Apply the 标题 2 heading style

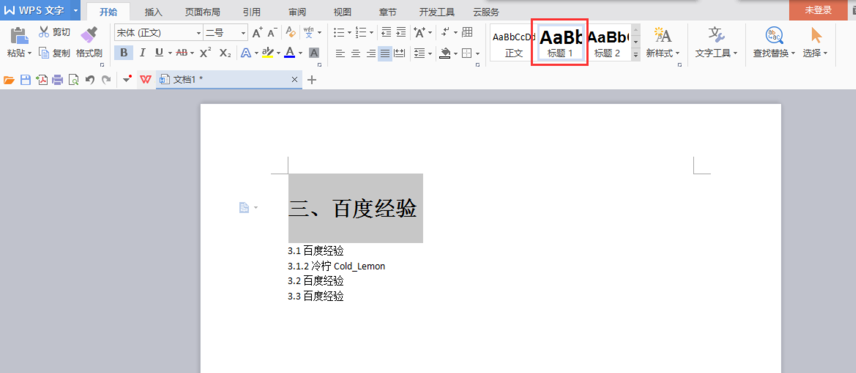(x=608, y=43)
